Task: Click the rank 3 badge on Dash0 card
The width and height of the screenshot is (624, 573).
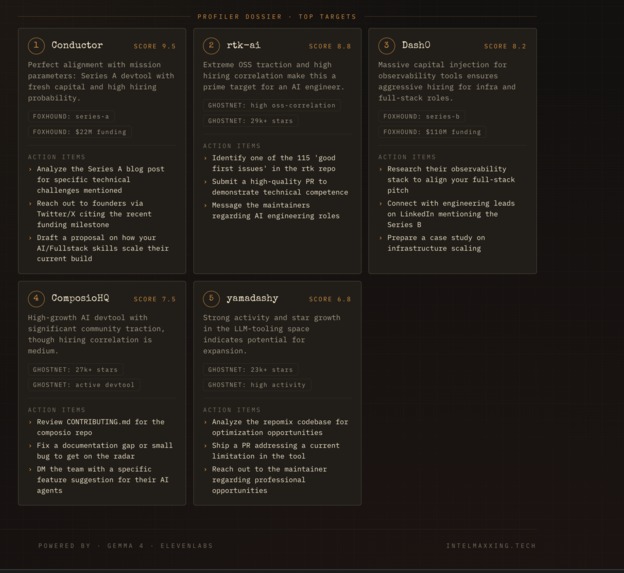Action: (x=386, y=45)
